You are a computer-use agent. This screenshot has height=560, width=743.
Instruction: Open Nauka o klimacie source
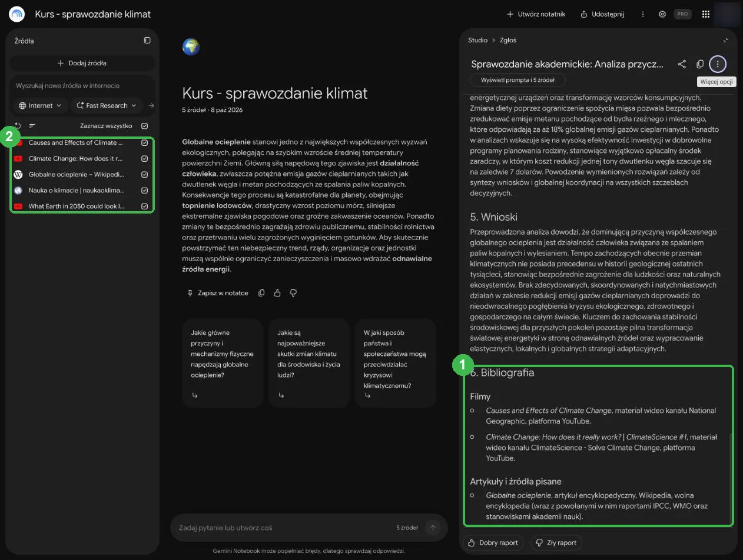77,191
